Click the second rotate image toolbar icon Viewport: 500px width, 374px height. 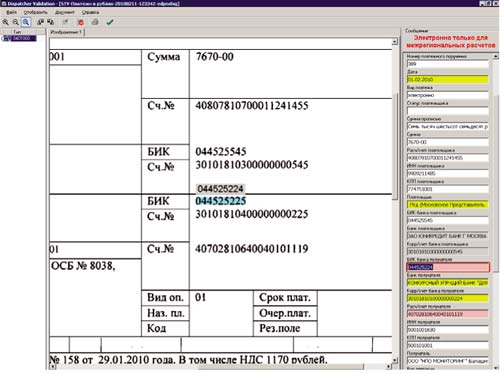(x=51, y=22)
